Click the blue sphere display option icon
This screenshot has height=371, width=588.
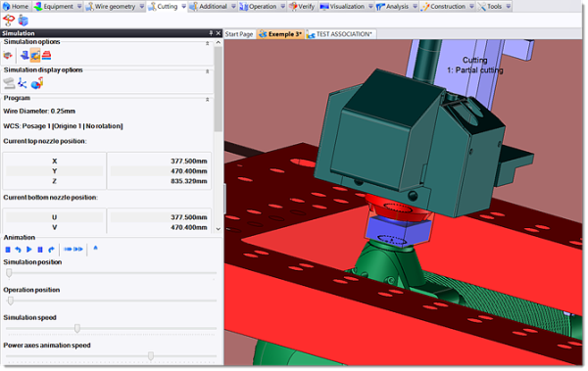click(37, 83)
